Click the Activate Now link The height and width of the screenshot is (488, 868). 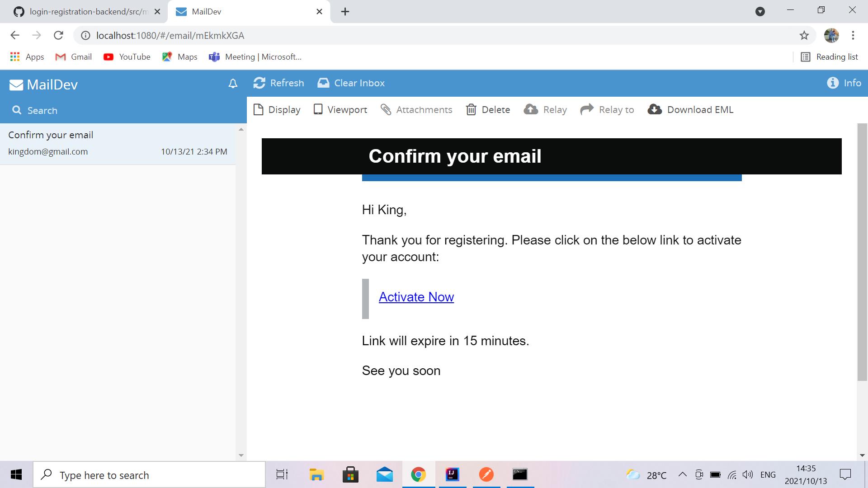tap(416, 297)
